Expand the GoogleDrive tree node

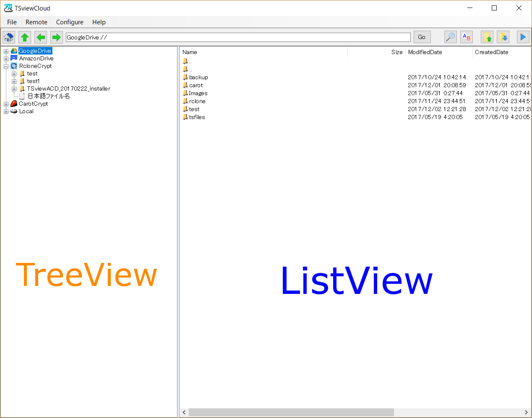(x=6, y=51)
